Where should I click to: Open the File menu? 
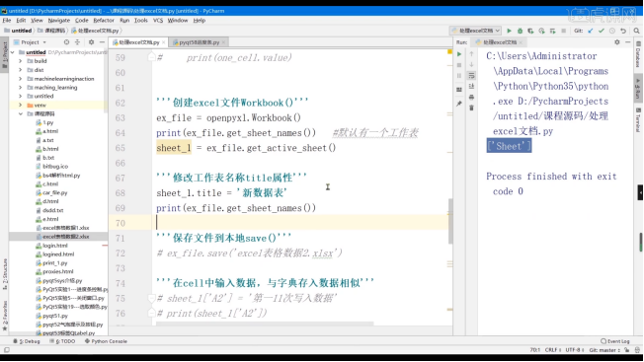(7, 20)
